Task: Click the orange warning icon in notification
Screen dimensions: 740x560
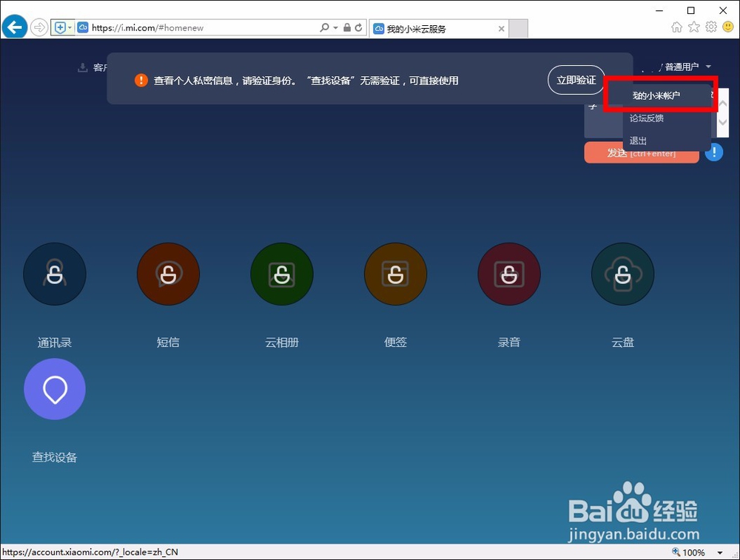Action: coord(141,80)
